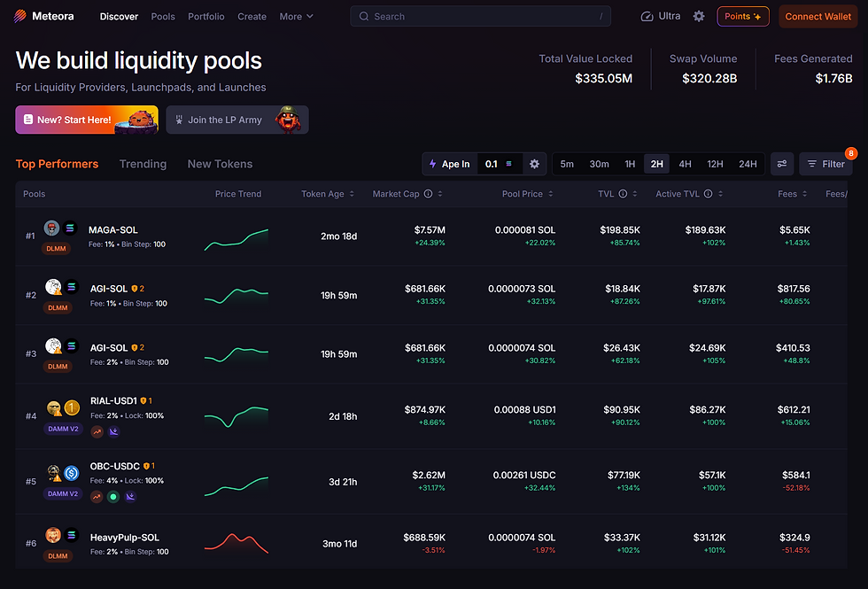Click the $33.37K TVL value
The height and width of the screenshot is (589, 868).
click(622, 538)
